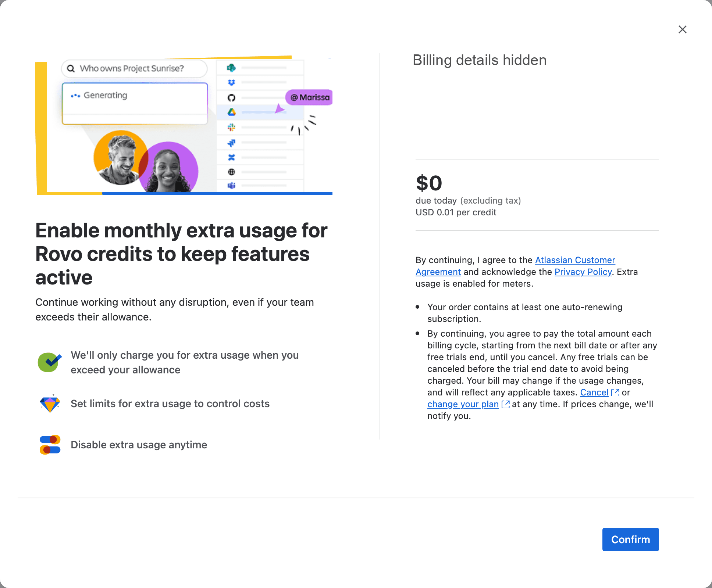The image size is (712, 588).
Task: Click the Confluence icon in the illustration
Action: tap(231, 157)
